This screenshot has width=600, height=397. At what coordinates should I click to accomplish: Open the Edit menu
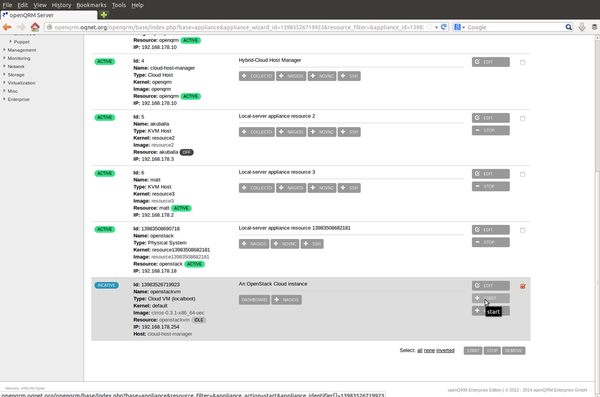(23, 5)
